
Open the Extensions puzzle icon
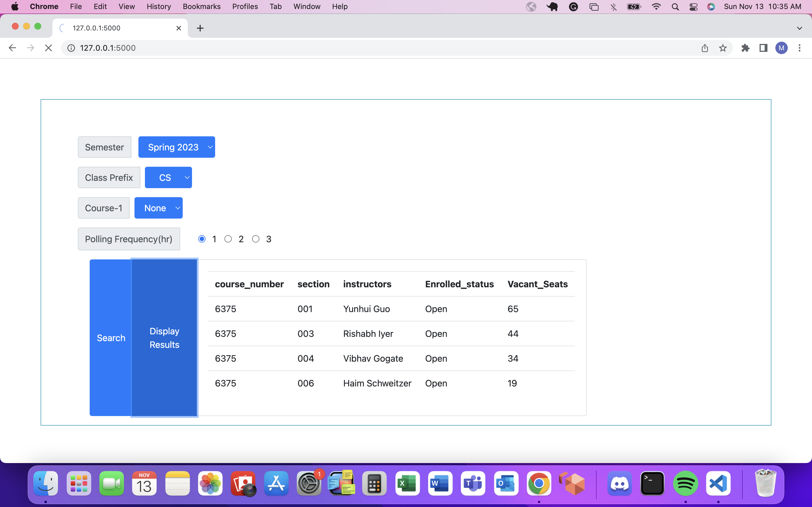(x=745, y=48)
